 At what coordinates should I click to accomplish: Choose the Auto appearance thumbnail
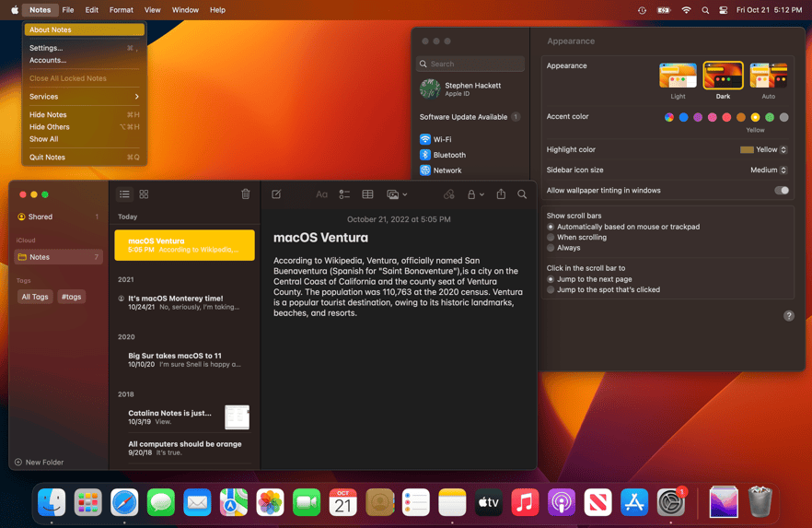click(x=769, y=76)
